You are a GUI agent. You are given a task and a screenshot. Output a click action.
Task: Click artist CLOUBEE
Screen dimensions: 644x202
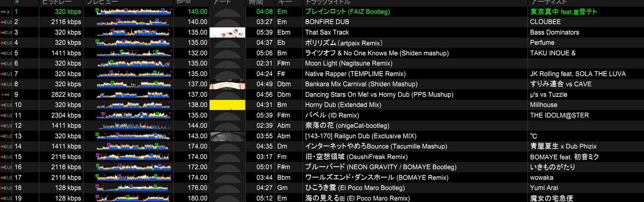tap(545, 22)
